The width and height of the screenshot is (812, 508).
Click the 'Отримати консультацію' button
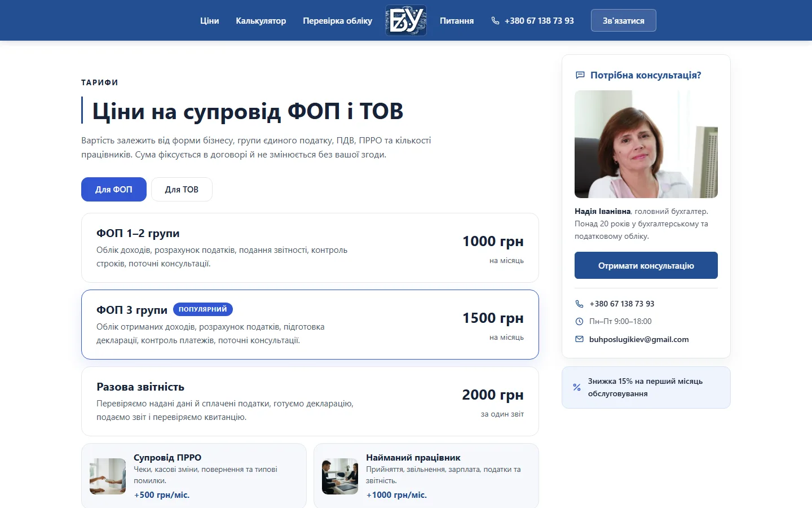pyautogui.click(x=646, y=265)
